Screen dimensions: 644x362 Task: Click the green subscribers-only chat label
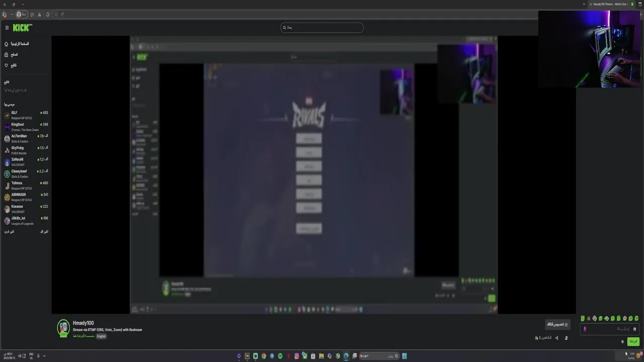[x=83, y=336]
